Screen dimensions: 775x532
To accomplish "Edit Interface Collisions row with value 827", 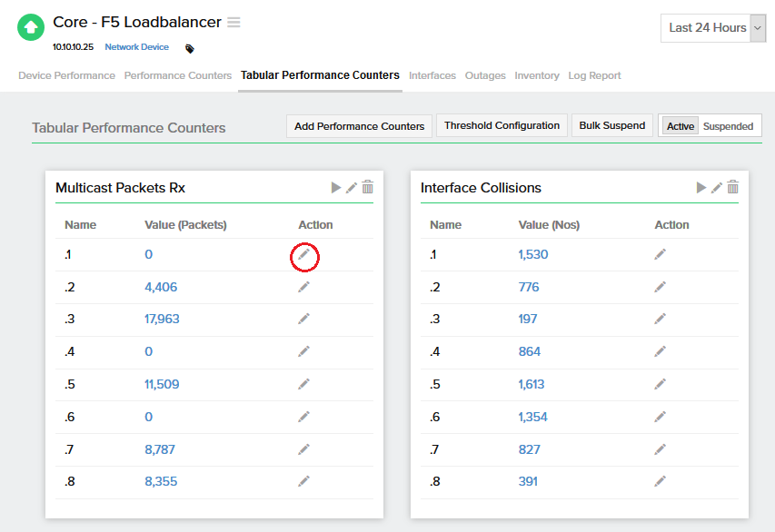I will (x=661, y=449).
